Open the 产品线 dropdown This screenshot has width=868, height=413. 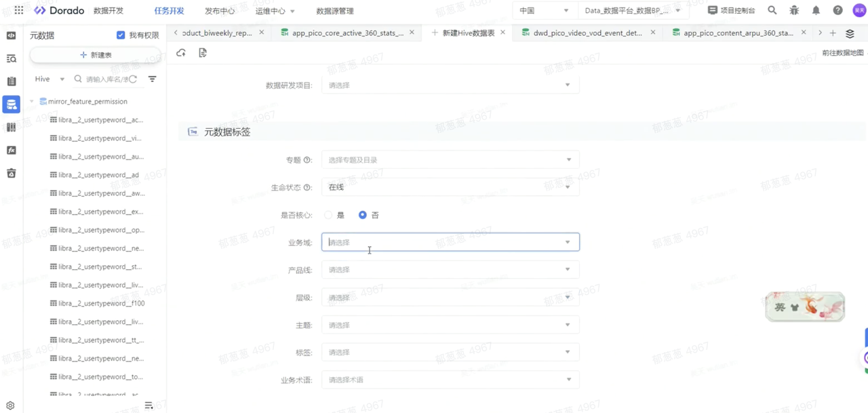[450, 270]
